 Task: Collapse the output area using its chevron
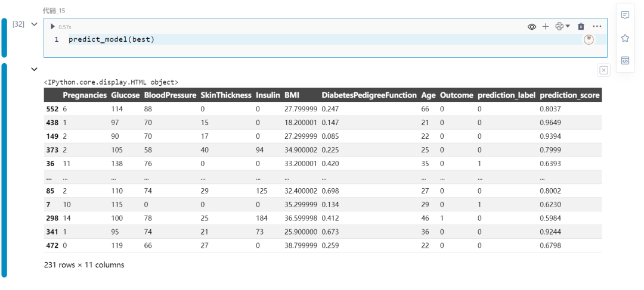pyautogui.click(x=35, y=69)
